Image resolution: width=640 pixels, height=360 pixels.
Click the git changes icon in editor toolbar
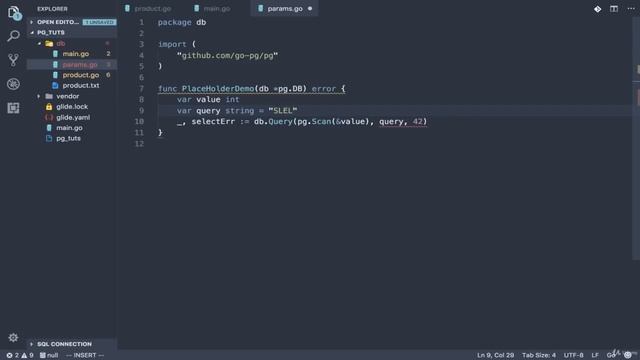pyautogui.click(x=598, y=9)
